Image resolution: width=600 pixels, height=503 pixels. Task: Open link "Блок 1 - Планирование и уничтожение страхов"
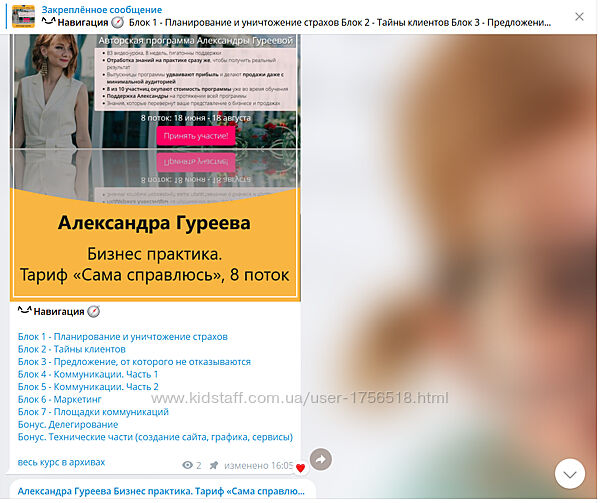coord(123,336)
